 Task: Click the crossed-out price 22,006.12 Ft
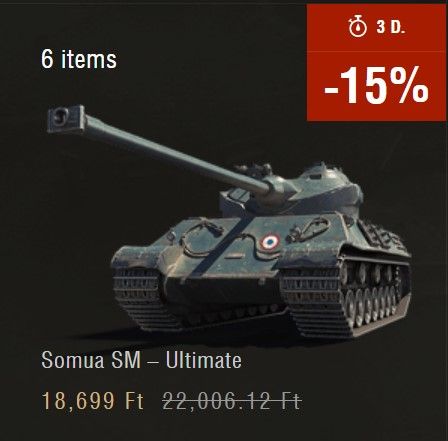232,401
